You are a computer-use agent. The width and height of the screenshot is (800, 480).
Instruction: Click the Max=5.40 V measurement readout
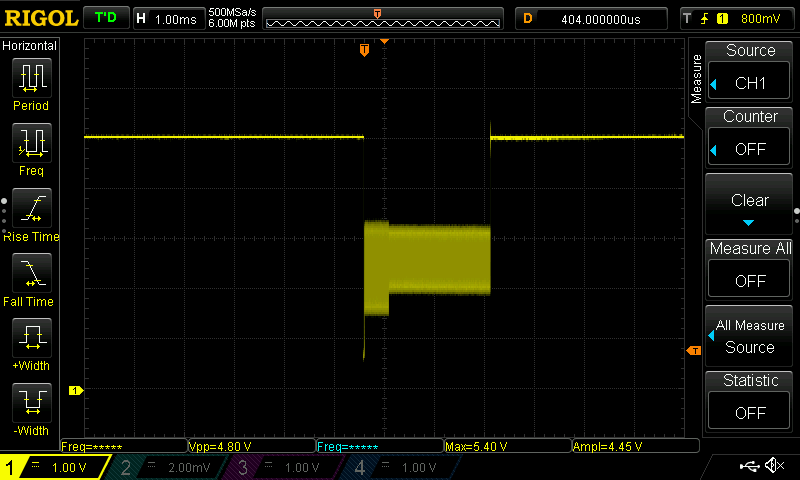click(505, 446)
